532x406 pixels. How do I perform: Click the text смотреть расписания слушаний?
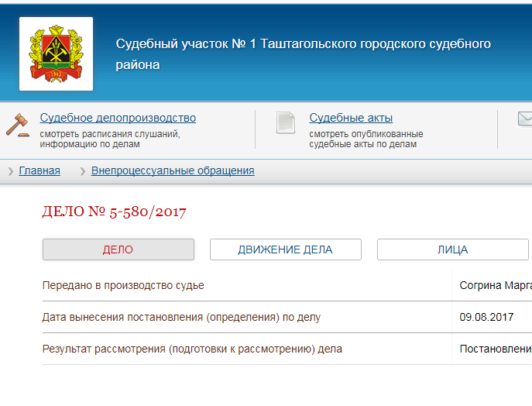tap(110, 133)
